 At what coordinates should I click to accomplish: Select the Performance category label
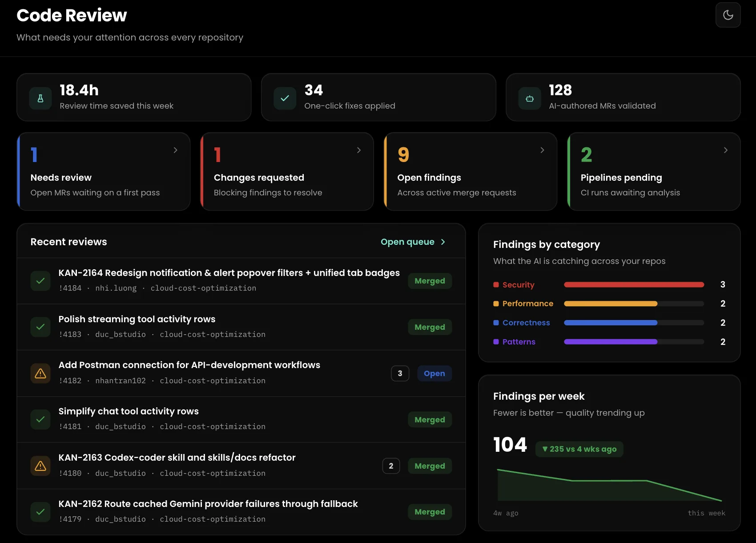[528, 304]
